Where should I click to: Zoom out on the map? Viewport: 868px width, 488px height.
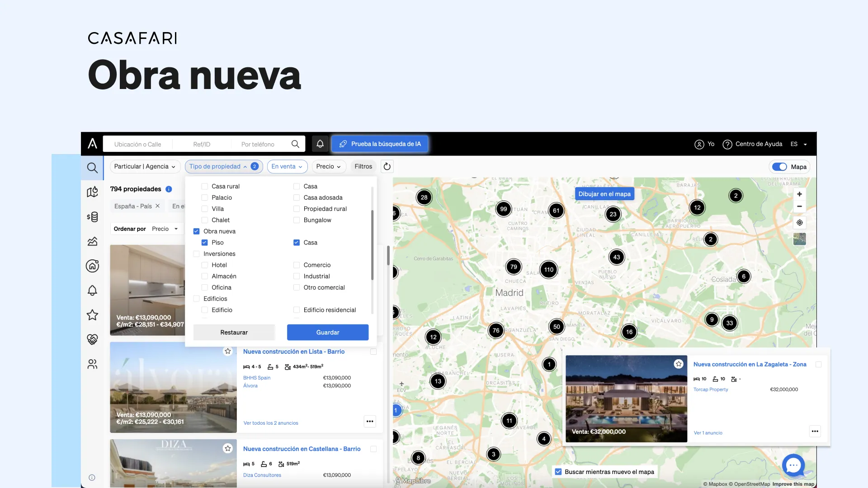click(799, 206)
